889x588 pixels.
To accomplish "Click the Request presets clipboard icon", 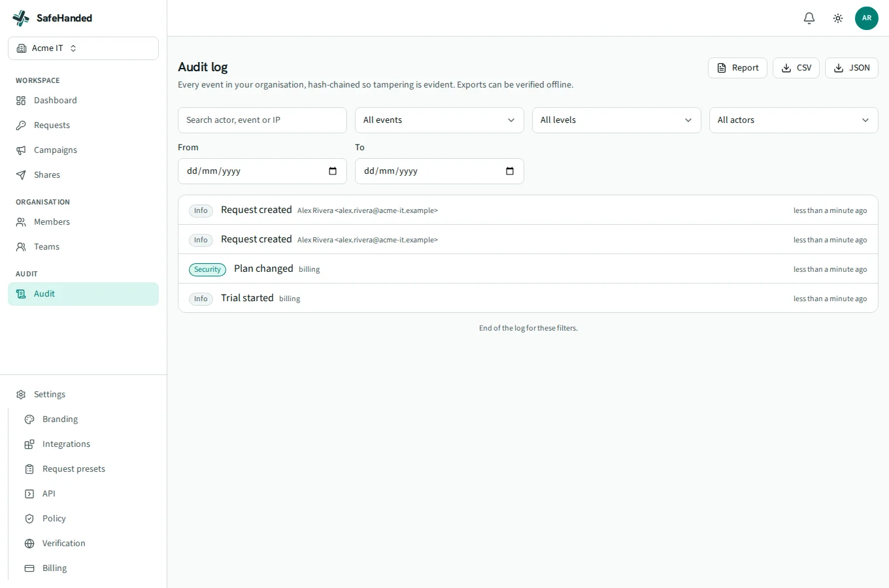I will 29,469.
